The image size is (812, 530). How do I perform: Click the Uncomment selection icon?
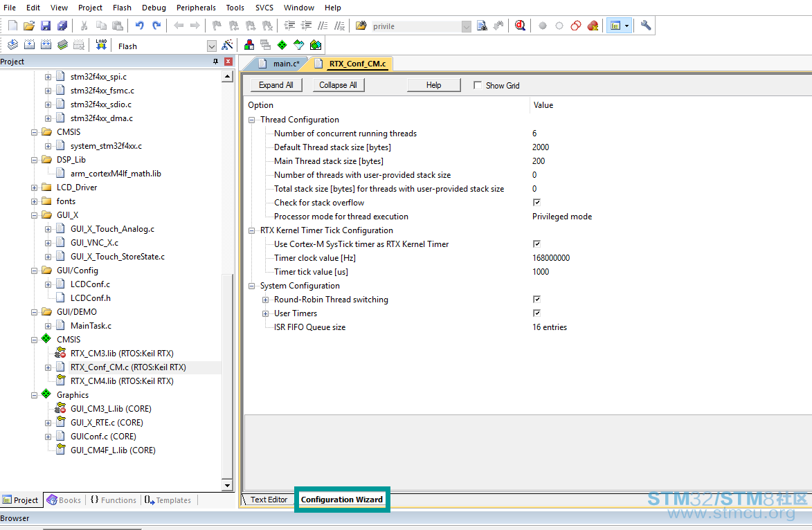339,26
